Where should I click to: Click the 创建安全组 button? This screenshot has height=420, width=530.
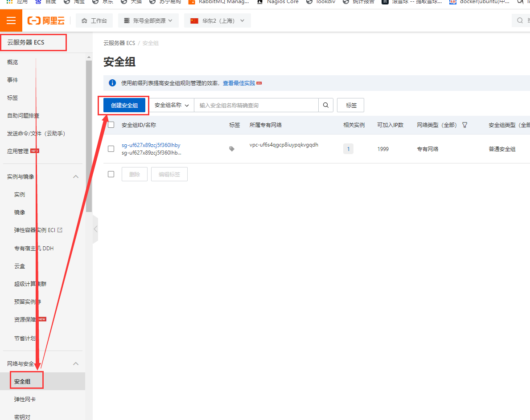(x=124, y=106)
